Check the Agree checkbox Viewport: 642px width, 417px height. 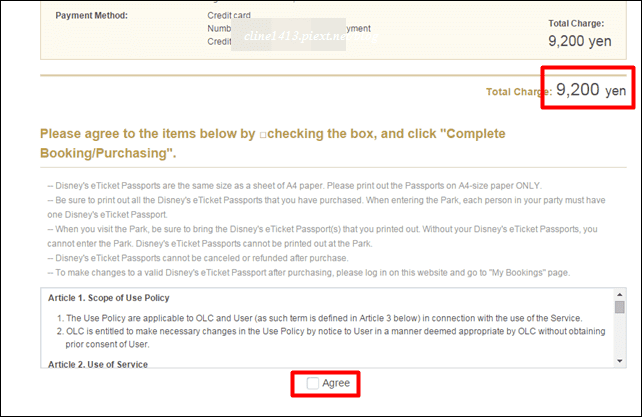312,383
